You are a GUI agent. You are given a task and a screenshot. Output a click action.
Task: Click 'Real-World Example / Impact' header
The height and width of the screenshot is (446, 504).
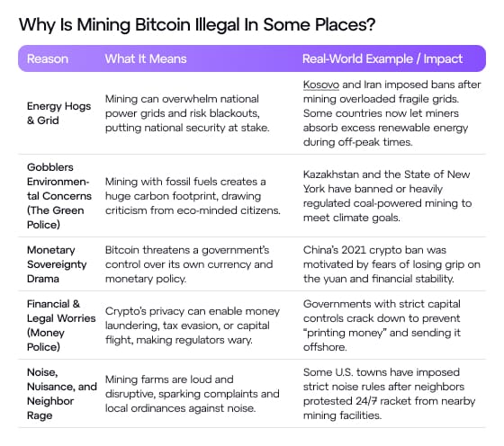[x=382, y=58]
